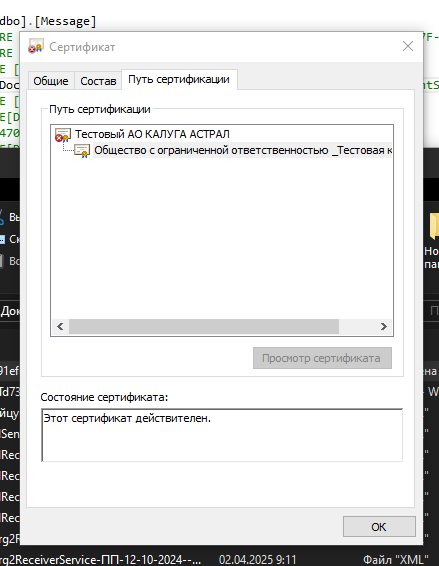Click the horizontal scrollbar thumb in path list

pyautogui.click(x=204, y=327)
